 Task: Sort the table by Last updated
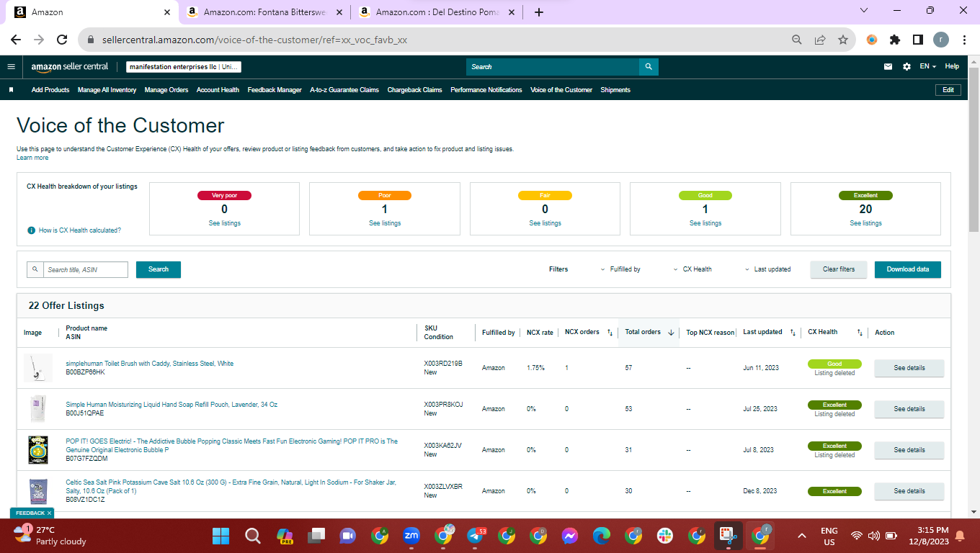(793, 333)
